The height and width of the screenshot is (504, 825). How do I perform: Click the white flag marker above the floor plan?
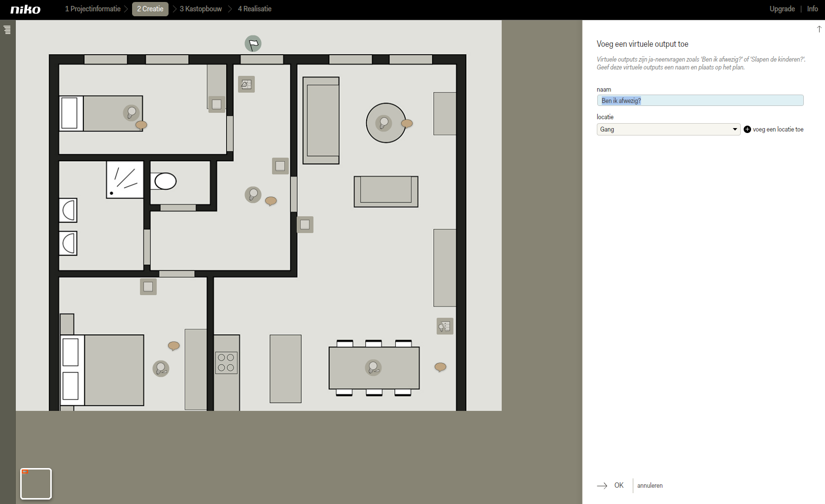253,44
